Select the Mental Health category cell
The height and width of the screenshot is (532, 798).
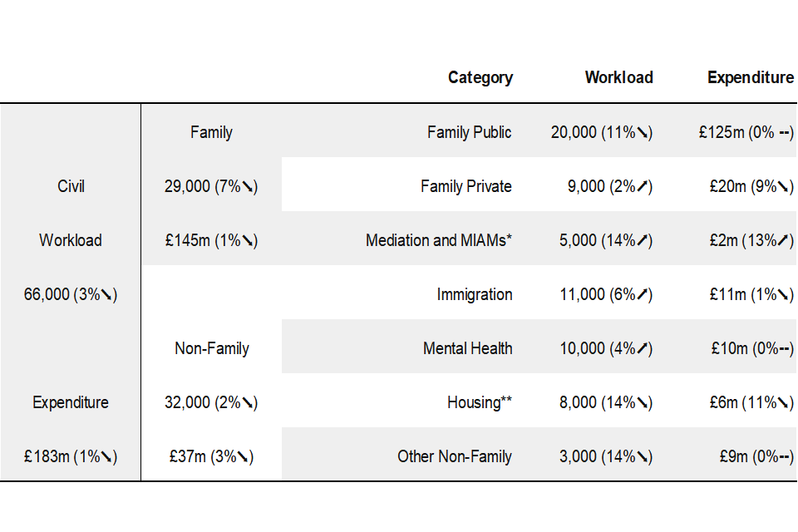pos(467,349)
